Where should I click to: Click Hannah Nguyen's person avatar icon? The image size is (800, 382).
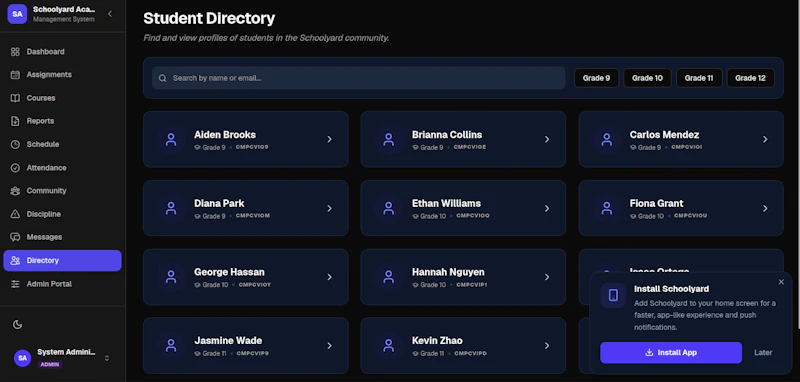coord(389,277)
